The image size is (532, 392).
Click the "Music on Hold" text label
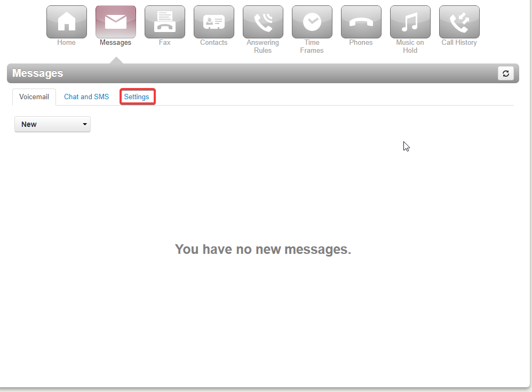(x=410, y=46)
